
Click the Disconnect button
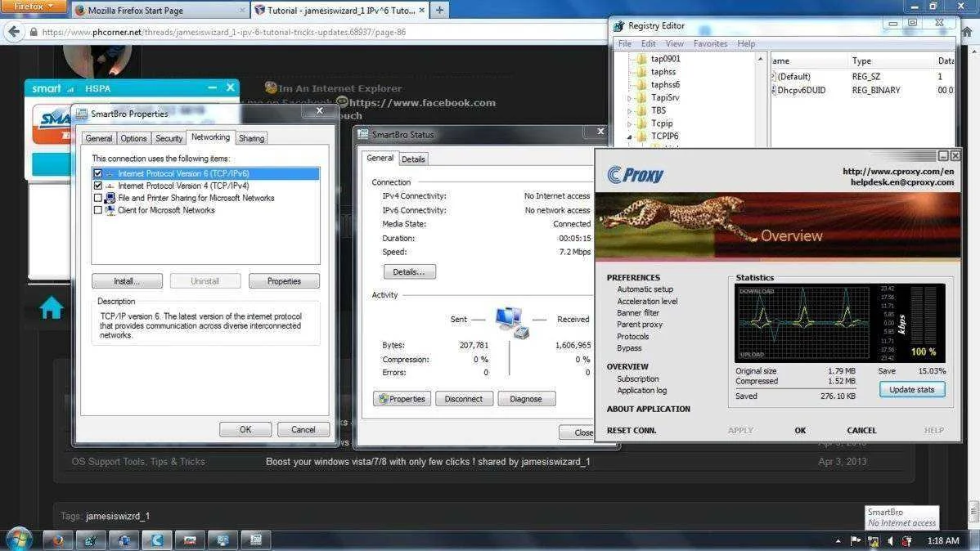[x=464, y=399]
